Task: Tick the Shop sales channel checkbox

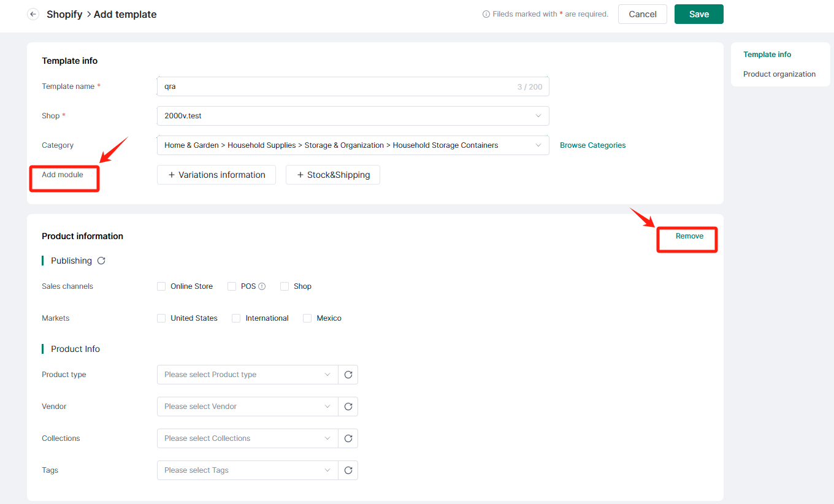Action: [285, 286]
